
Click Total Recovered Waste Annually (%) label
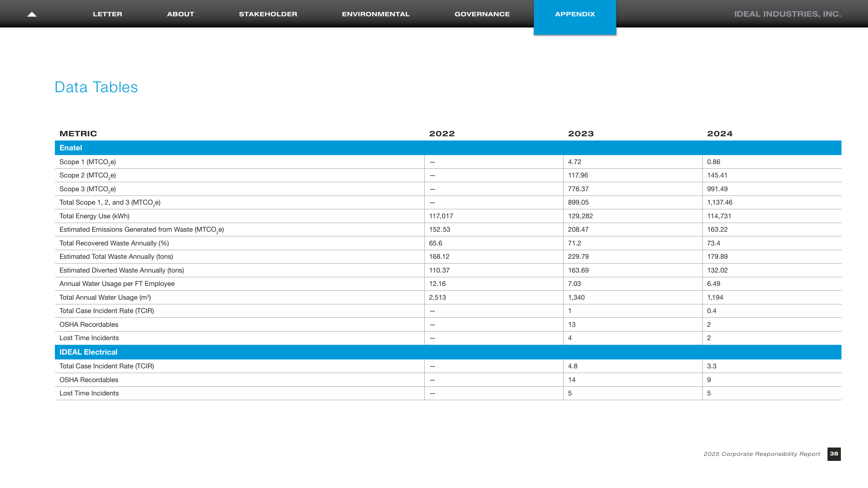(114, 243)
